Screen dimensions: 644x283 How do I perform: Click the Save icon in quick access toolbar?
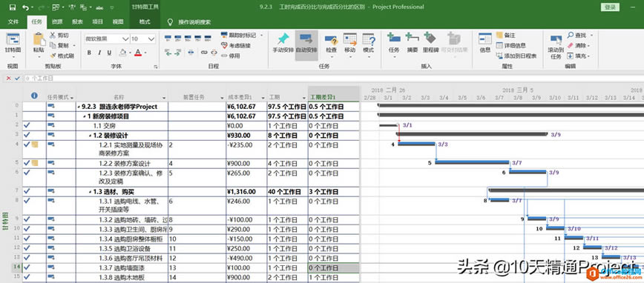[13, 7]
